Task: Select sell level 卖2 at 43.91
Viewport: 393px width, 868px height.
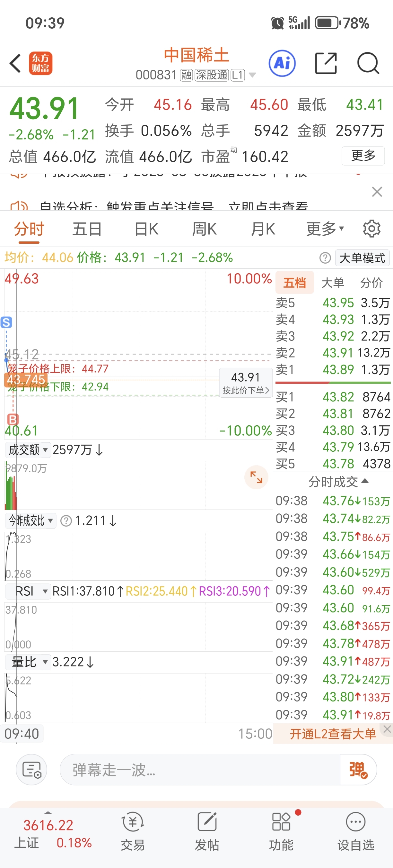Action: pyautogui.click(x=333, y=353)
